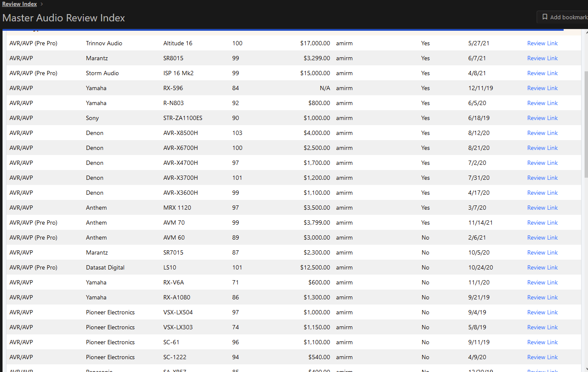Select the Altitude 16 model cell
This screenshot has height=372, width=588.
(x=178, y=43)
